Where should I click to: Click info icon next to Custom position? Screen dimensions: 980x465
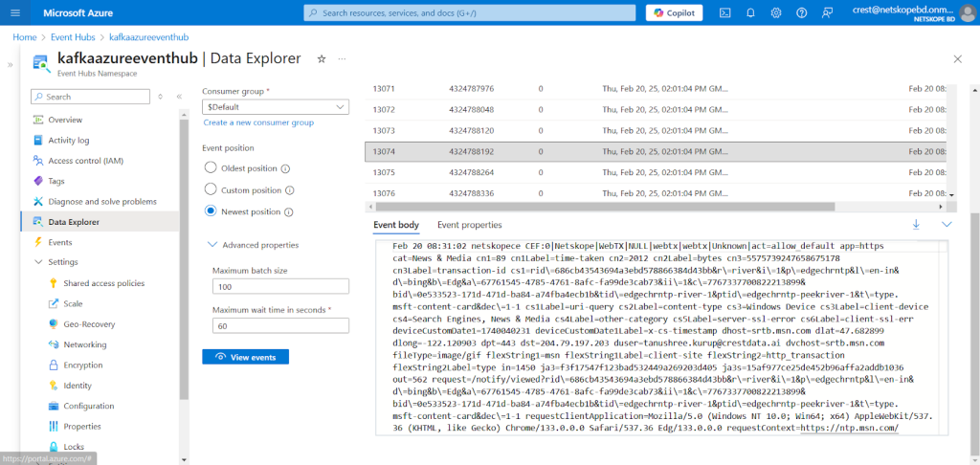[290, 190]
